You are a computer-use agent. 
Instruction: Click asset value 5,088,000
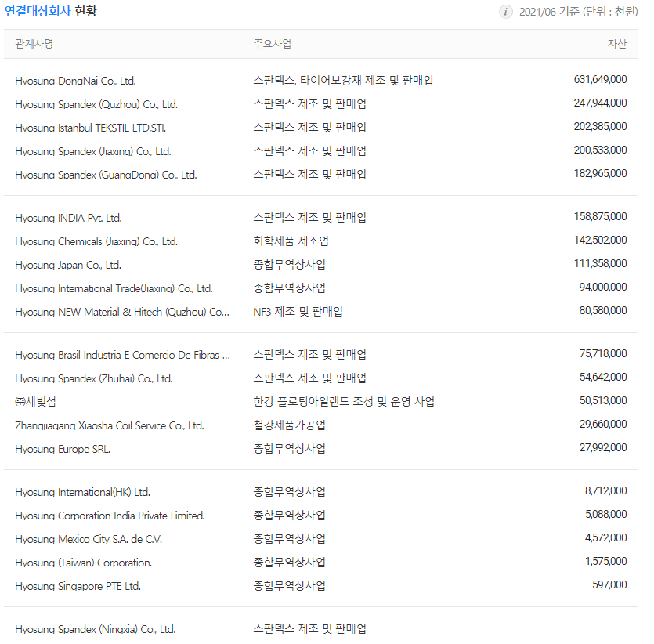(x=605, y=514)
